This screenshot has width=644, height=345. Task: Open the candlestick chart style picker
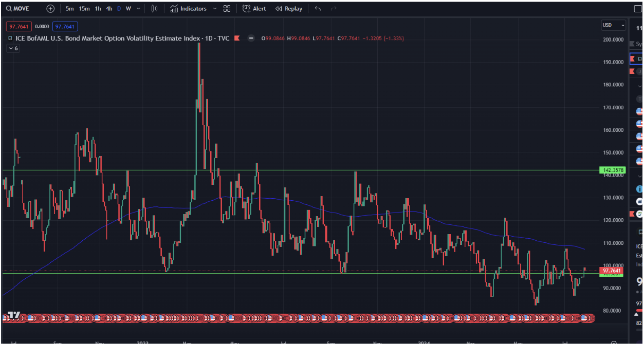[x=154, y=9]
